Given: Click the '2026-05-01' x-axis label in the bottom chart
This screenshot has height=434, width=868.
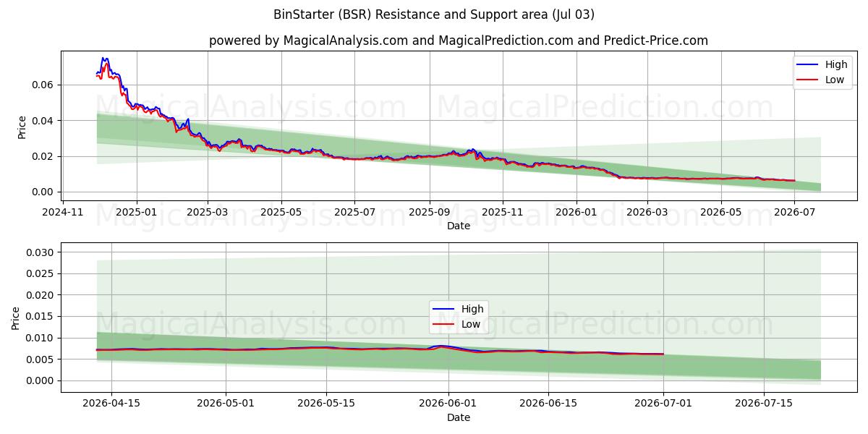Looking at the screenshot, I should (226, 404).
